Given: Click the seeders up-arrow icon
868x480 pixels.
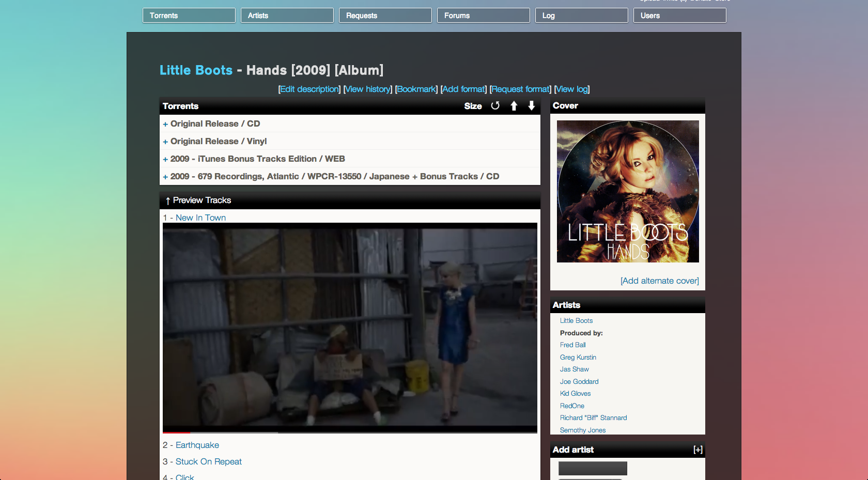Looking at the screenshot, I should [514, 106].
